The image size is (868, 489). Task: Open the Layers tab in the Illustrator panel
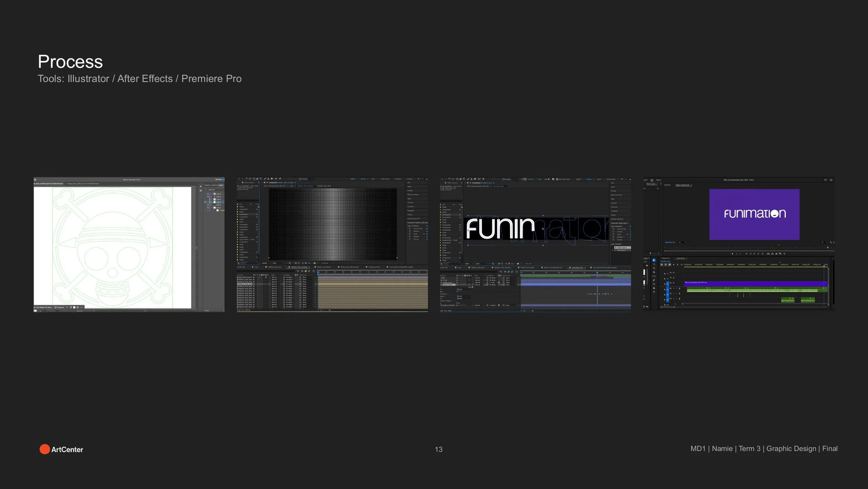[221, 185]
